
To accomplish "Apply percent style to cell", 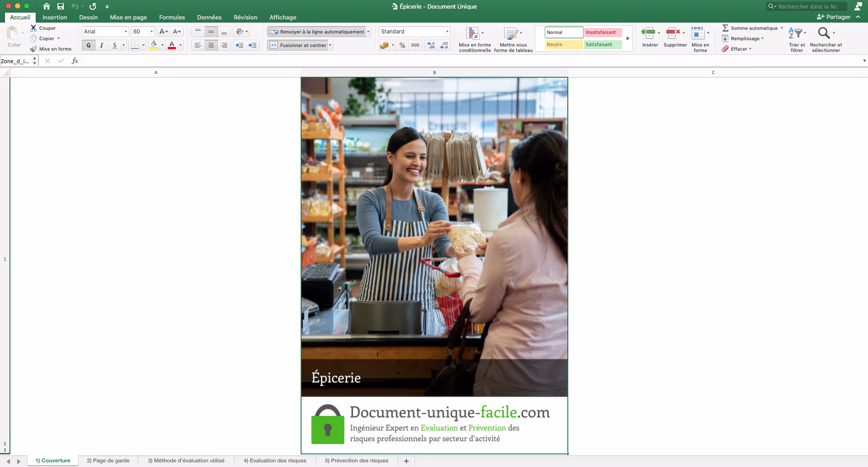I will pyautogui.click(x=402, y=45).
